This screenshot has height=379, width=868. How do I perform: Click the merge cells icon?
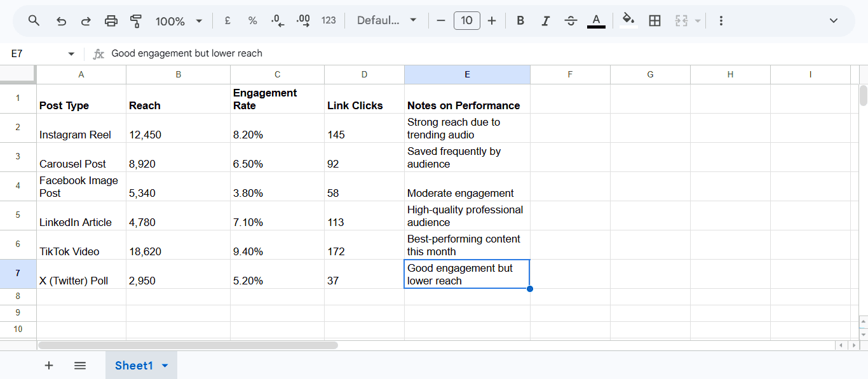(682, 21)
